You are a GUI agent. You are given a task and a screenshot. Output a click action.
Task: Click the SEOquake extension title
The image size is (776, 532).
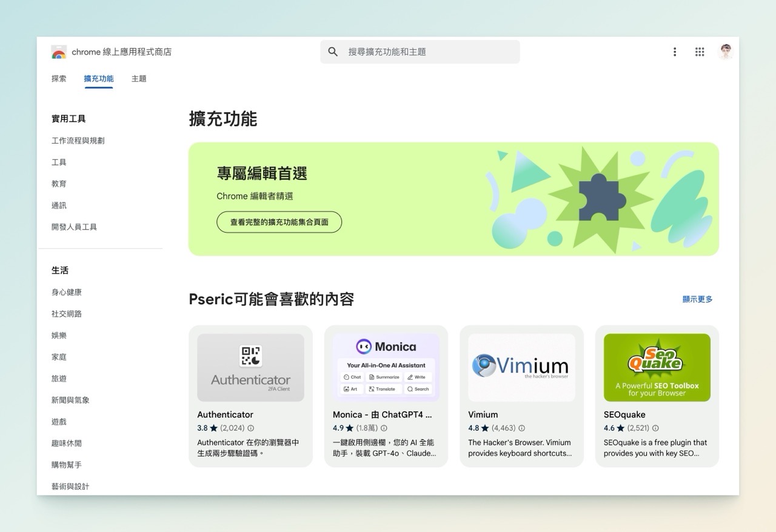click(624, 415)
